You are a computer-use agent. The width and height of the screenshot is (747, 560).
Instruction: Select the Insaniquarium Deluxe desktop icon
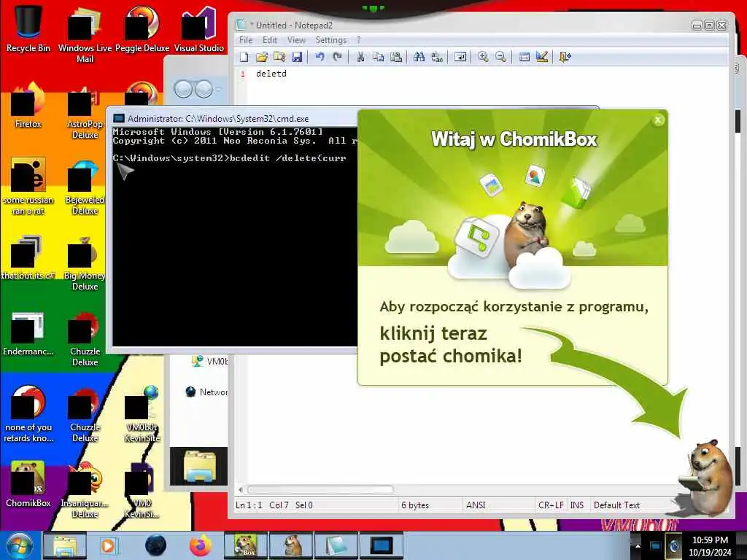pyautogui.click(x=85, y=489)
